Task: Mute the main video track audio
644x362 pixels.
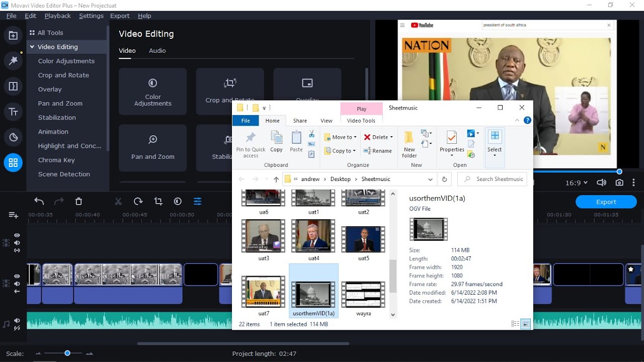Action: [x=17, y=284]
